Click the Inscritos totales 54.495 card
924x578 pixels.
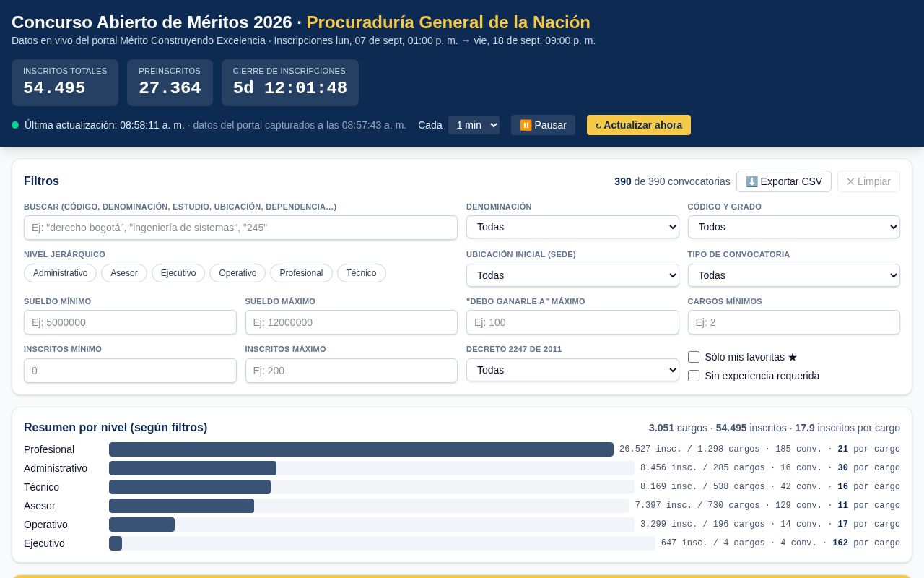pyautogui.click(x=65, y=83)
